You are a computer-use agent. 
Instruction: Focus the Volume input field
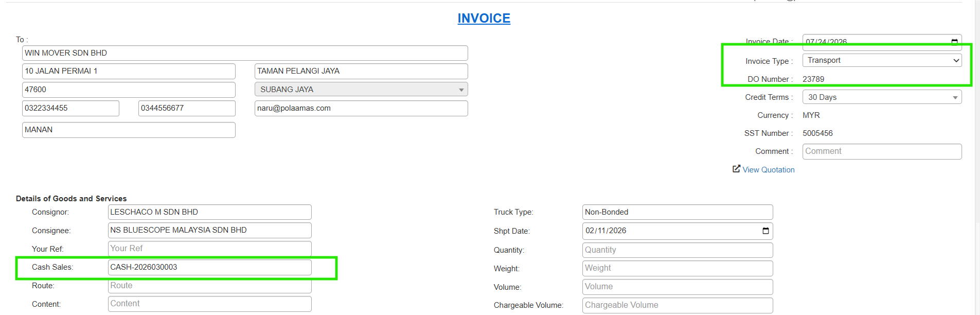click(678, 287)
